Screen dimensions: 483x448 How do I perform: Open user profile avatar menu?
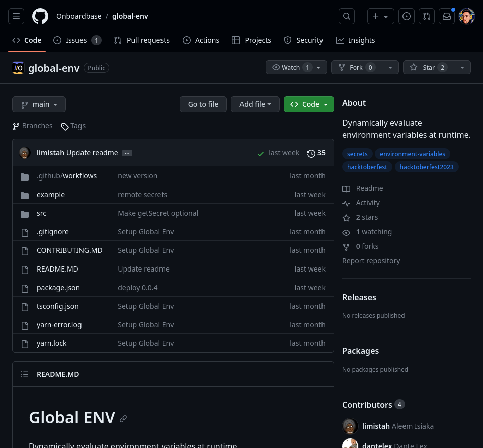[467, 16]
